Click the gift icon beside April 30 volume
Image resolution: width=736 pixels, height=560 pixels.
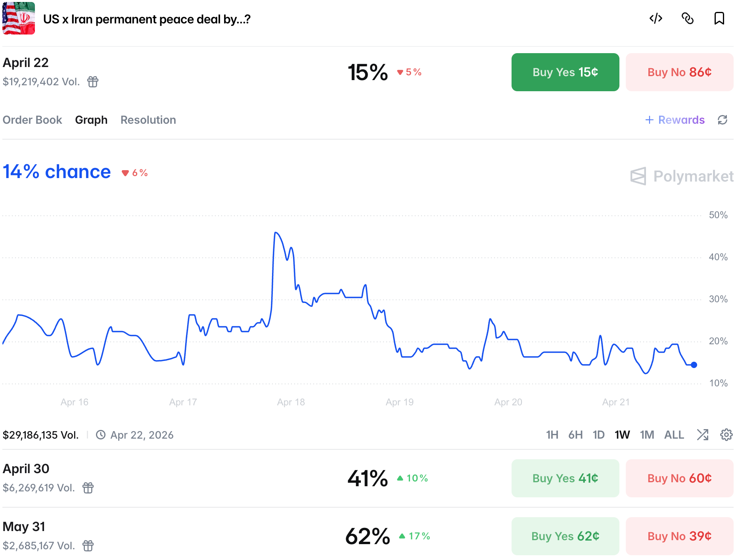point(88,488)
